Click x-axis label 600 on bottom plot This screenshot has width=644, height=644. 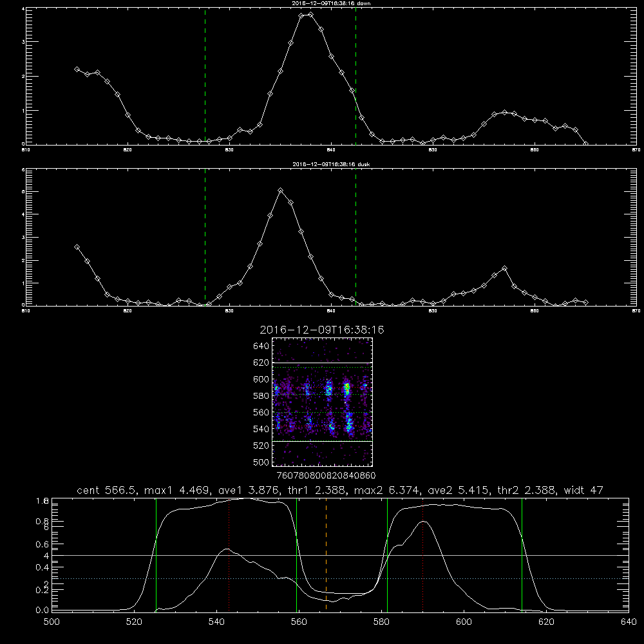click(x=464, y=621)
